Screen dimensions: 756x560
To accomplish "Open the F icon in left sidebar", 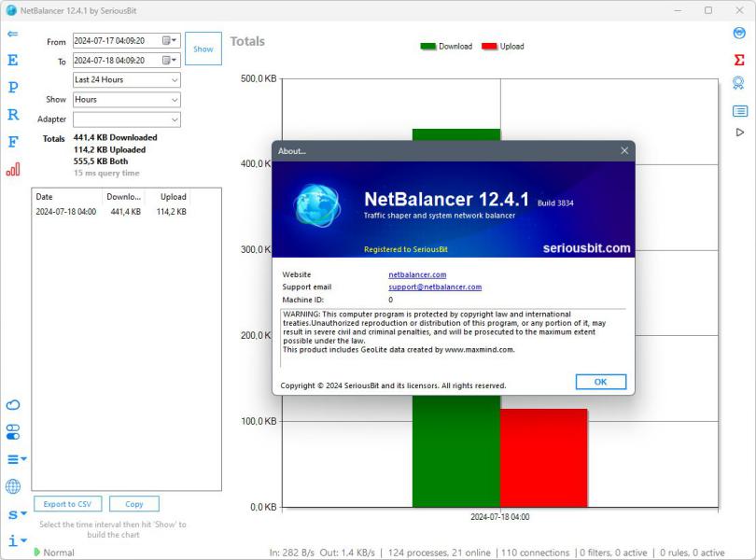I will coord(13,142).
